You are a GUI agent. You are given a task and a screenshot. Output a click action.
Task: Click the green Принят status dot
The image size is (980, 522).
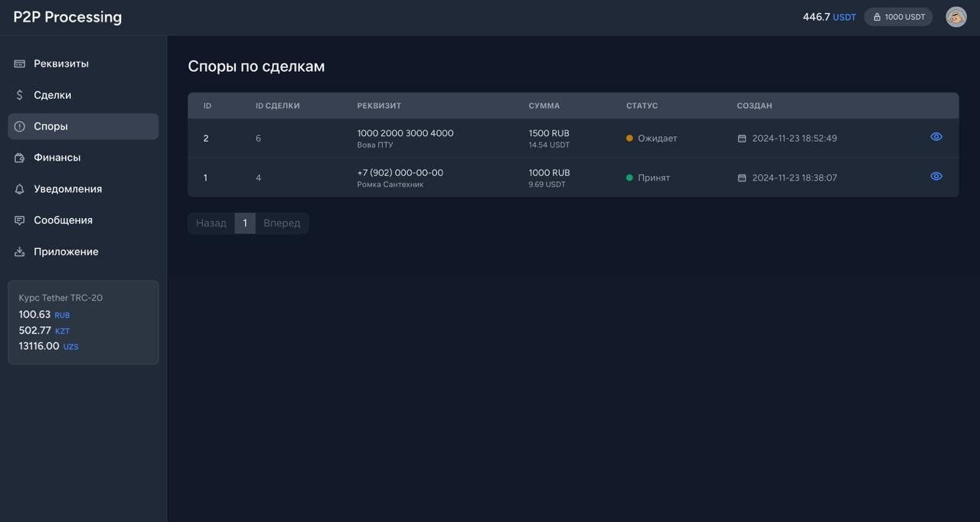coord(629,178)
